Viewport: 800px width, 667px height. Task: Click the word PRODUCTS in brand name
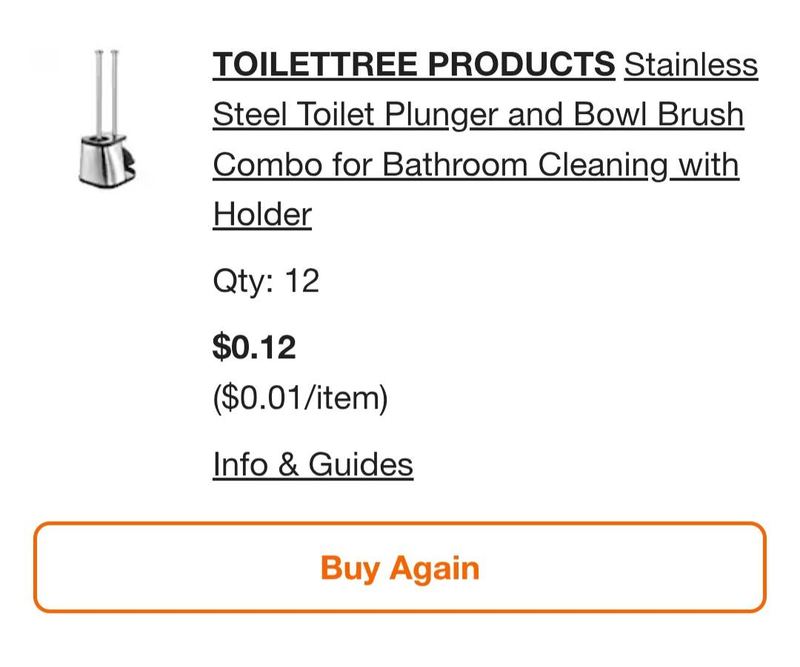pyautogui.click(x=521, y=64)
